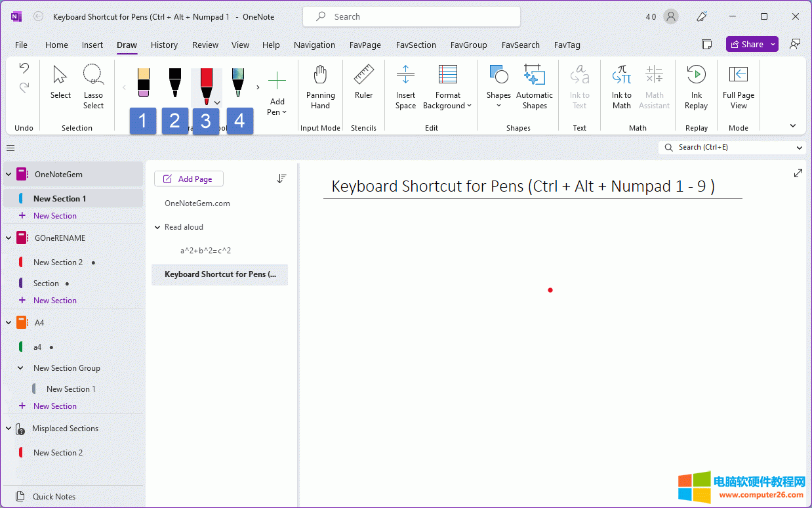
Task: Open the History ribbon tab
Action: [x=164, y=45]
